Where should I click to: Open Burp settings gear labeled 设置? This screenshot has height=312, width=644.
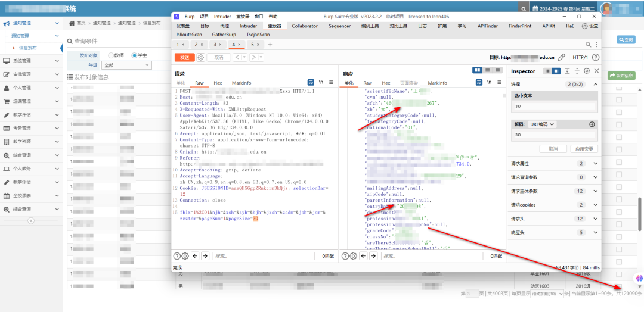click(590, 26)
